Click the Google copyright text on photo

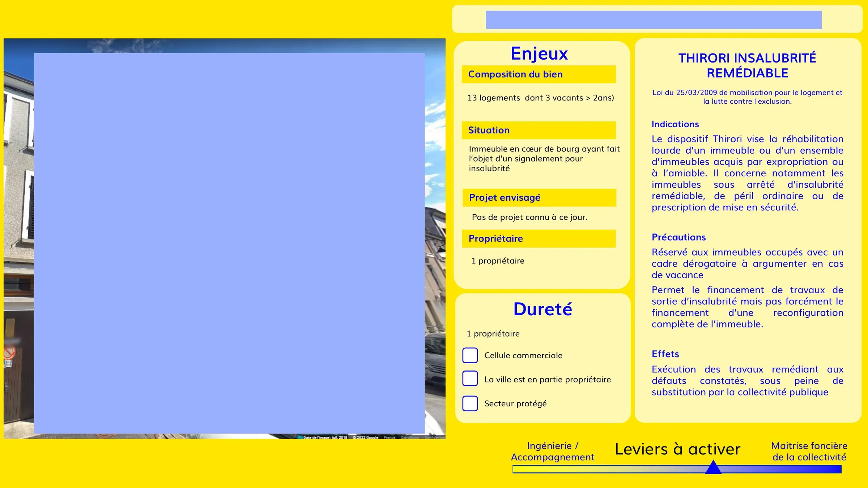[365, 437]
